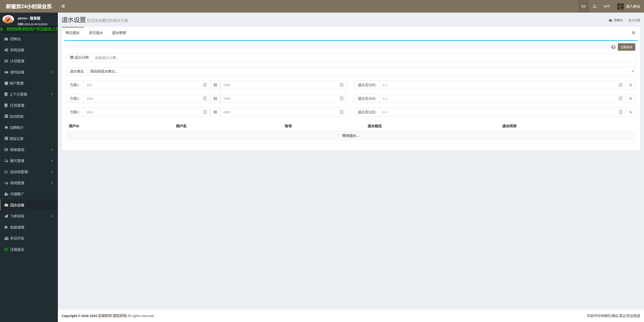Click the notification bell icon
Viewport: 644px width, 322px height.
(595, 6)
